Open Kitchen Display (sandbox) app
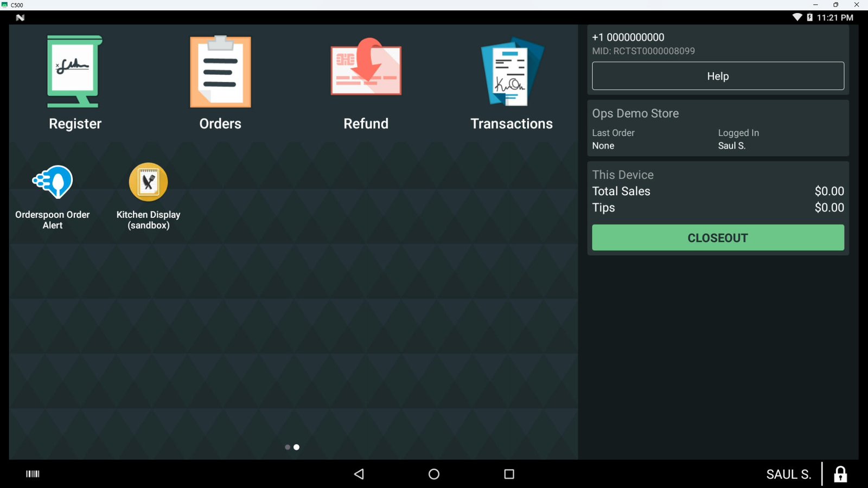868x488 pixels. click(148, 197)
